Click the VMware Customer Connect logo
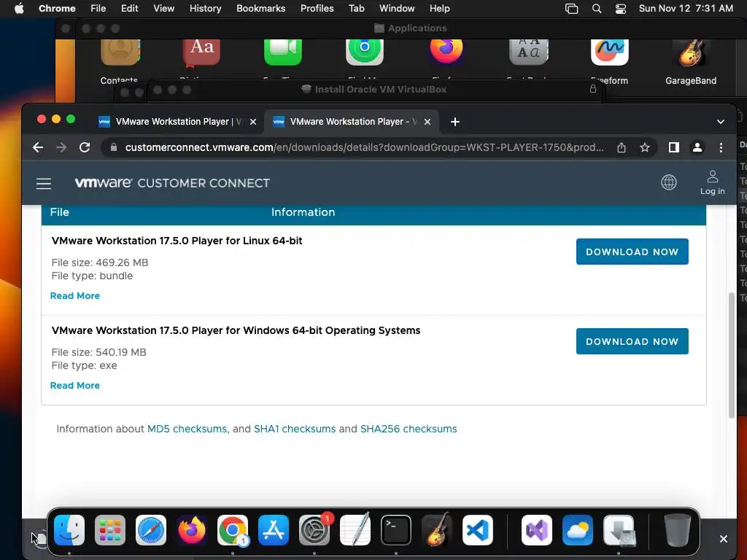This screenshot has width=747, height=560. pyautogui.click(x=172, y=183)
